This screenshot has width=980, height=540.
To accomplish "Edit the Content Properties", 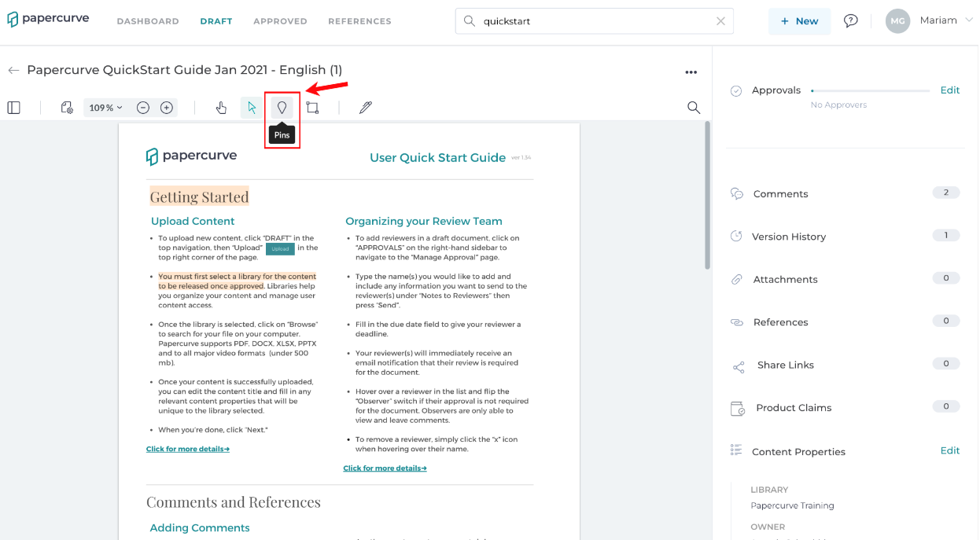I will point(950,450).
